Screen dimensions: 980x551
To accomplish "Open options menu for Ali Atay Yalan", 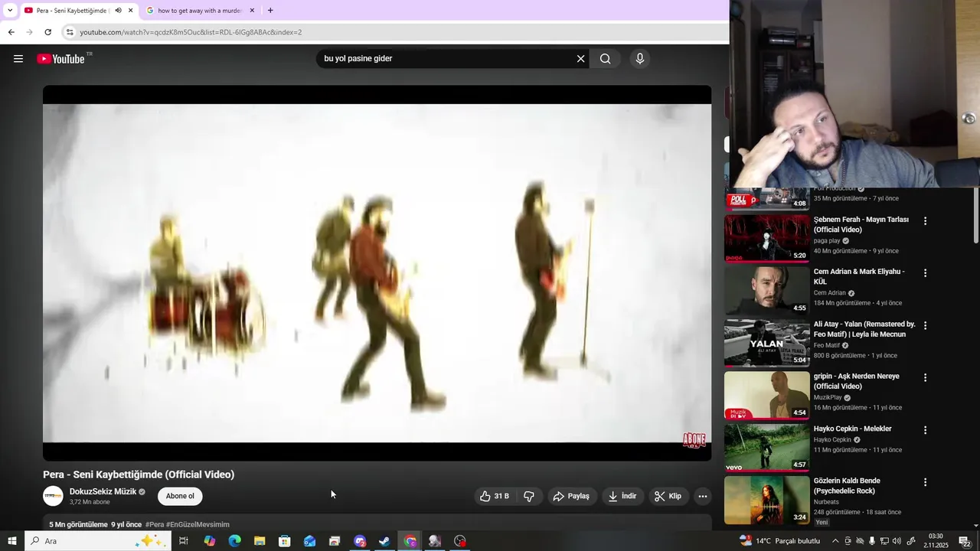I will tap(925, 325).
